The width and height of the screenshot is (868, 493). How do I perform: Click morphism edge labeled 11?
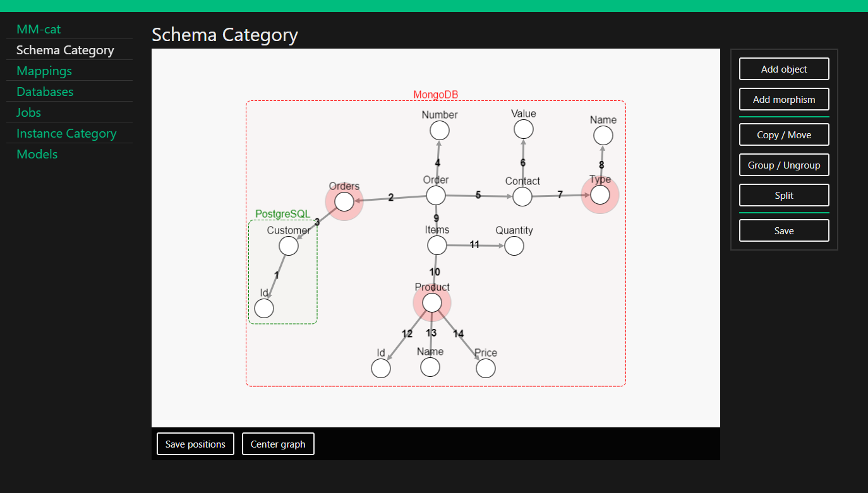tap(474, 244)
